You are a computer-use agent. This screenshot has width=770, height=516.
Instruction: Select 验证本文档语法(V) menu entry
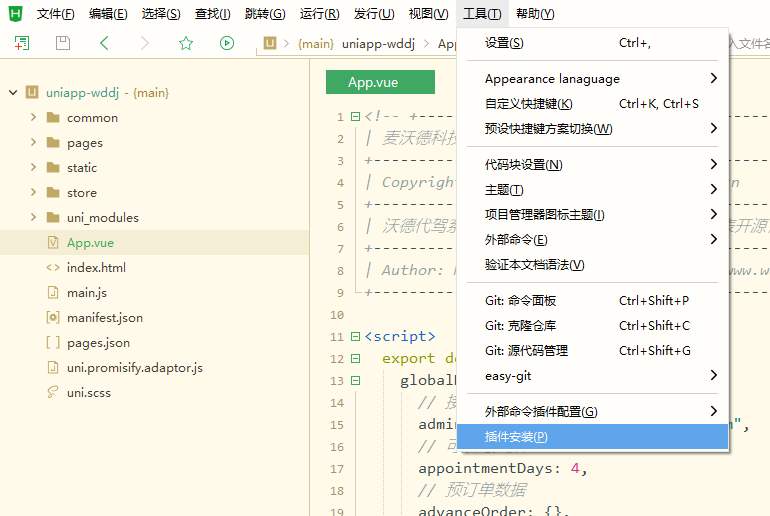click(593, 265)
